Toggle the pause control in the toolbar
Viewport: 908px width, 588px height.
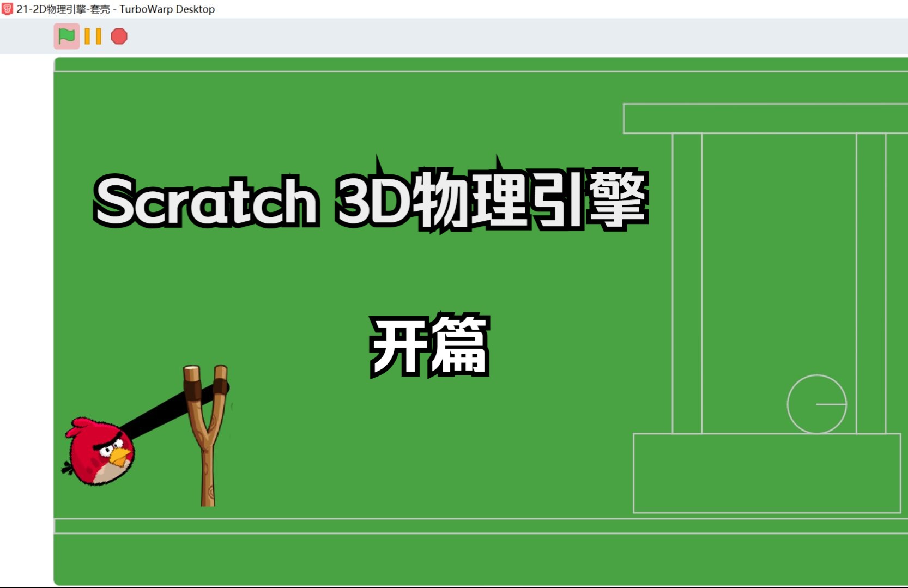tap(92, 37)
